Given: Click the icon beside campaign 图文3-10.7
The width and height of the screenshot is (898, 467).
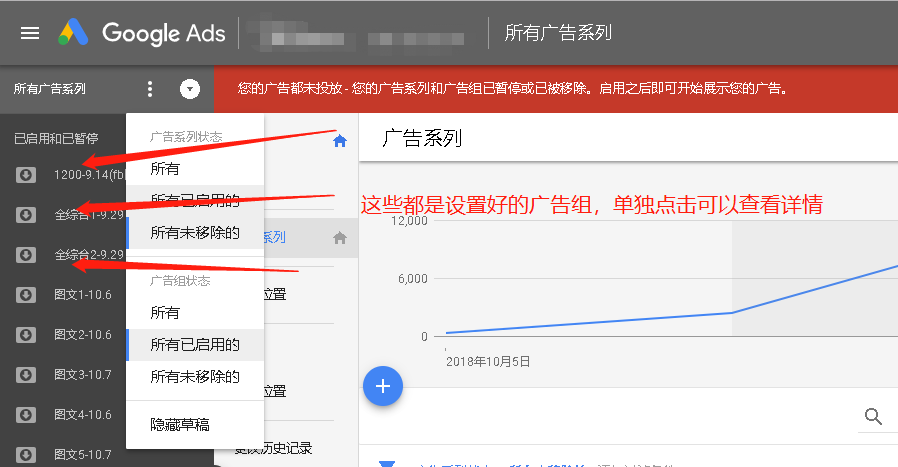Looking at the screenshot, I should click(x=26, y=374).
